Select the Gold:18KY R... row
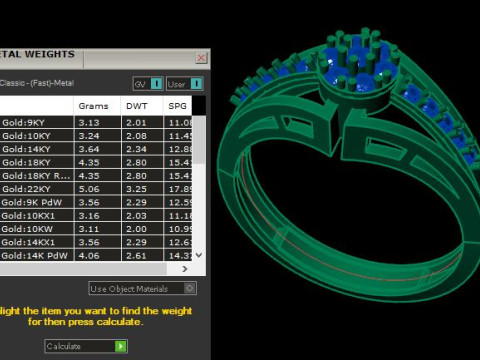Image resolution: width=480 pixels, height=360 pixels. (x=96, y=176)
